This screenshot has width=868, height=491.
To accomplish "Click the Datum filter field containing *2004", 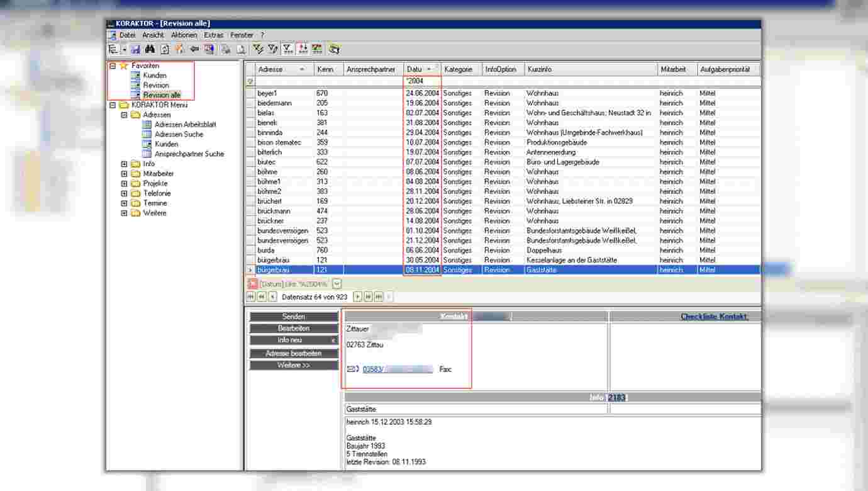I will [x=422, y=81].
